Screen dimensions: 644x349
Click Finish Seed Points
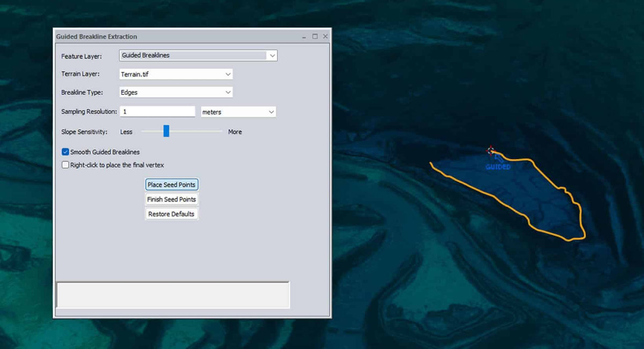pyautogui.click(x=172, y=199)
